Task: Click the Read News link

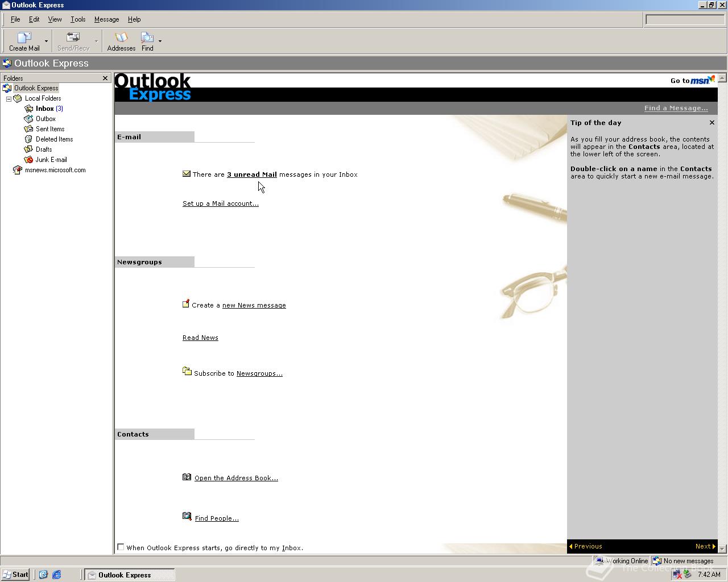Action: (x=200, y=338)
